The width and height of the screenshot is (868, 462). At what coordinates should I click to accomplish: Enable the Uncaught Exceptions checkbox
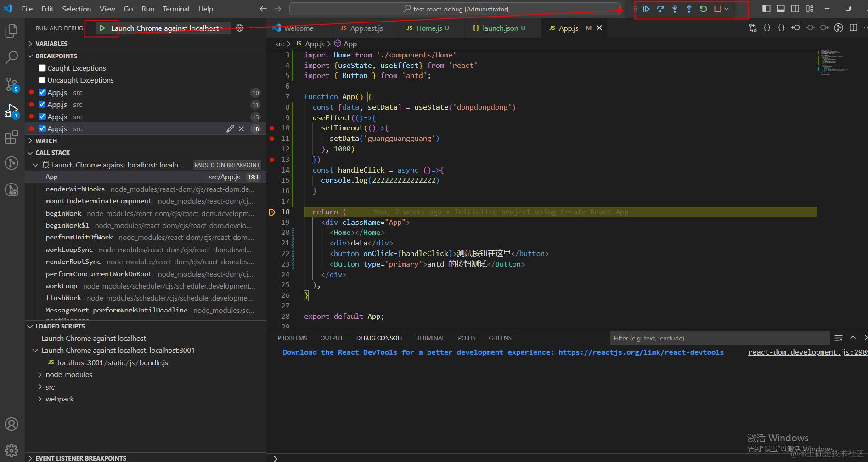pos(42,80)
